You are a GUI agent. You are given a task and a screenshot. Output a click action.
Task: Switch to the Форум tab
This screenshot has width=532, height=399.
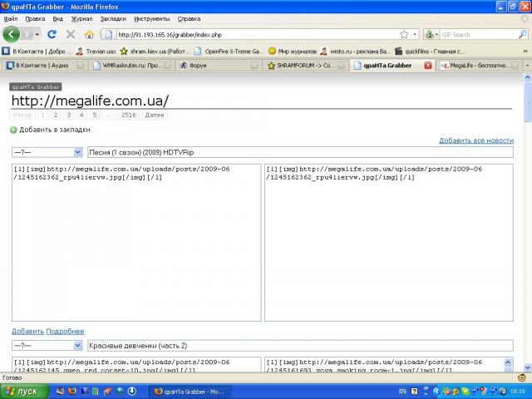point(219,66)
